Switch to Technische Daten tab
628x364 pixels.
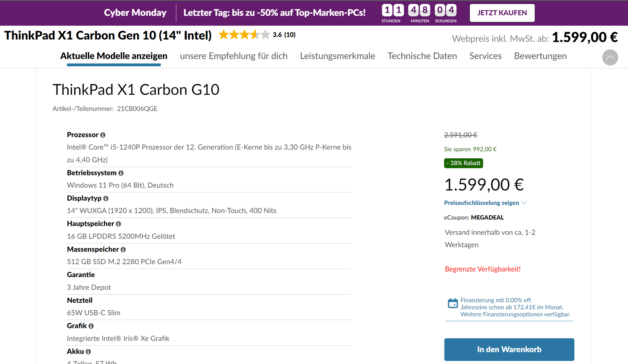(422, 56)
